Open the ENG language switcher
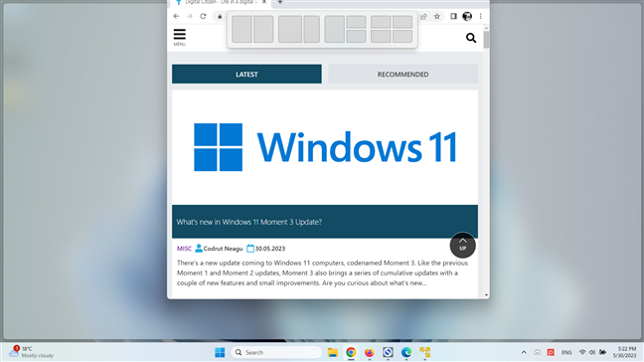The height and width of the screenshot is (362, 644). coord(566,352)
